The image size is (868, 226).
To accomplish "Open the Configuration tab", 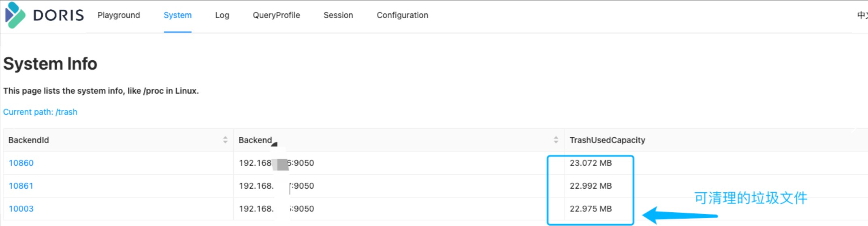I will click(402, 15).
